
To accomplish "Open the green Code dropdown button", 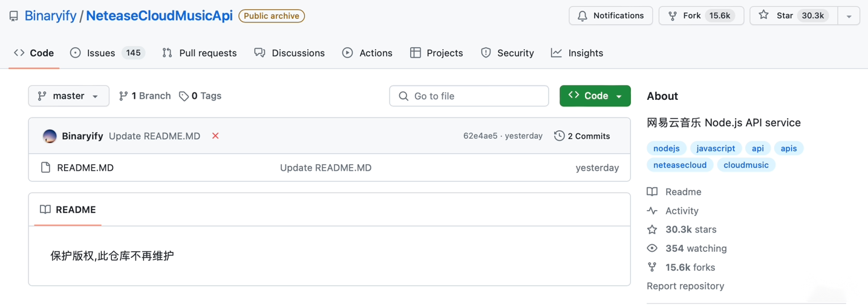I will 595,96.
